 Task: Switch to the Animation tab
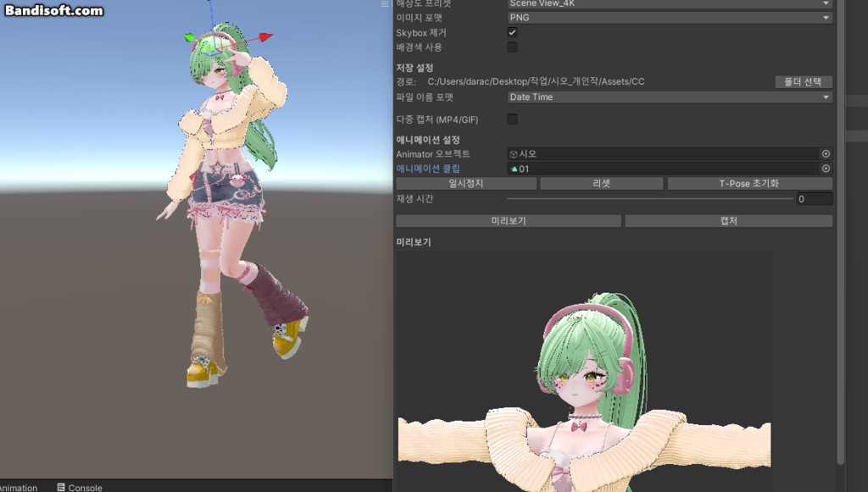pos(17,487)
